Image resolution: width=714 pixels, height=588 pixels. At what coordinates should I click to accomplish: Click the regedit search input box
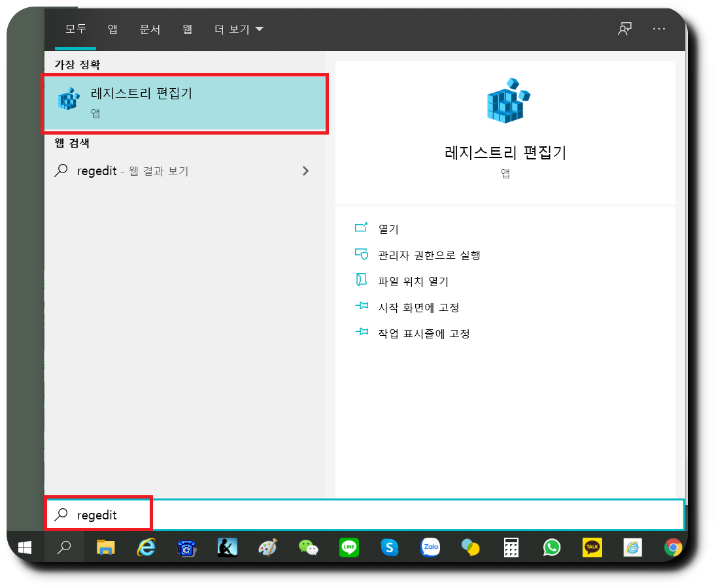click(x=364, y=515)
